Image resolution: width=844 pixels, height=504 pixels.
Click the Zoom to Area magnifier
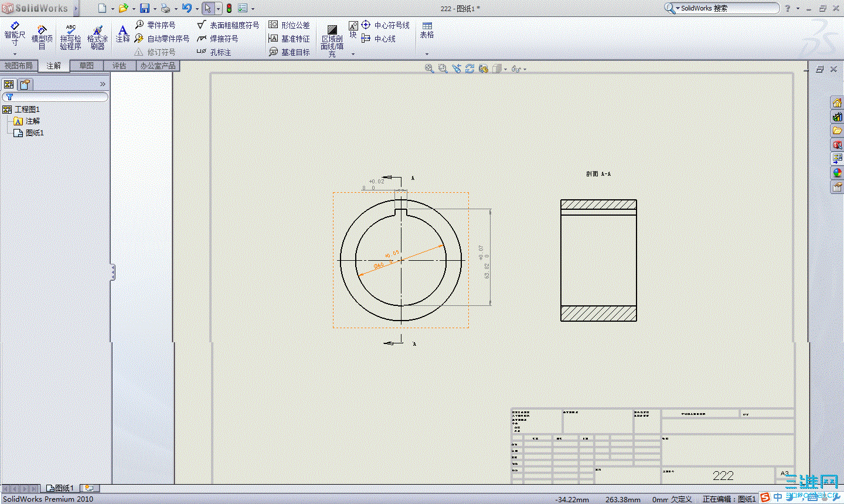pos(443,69)
